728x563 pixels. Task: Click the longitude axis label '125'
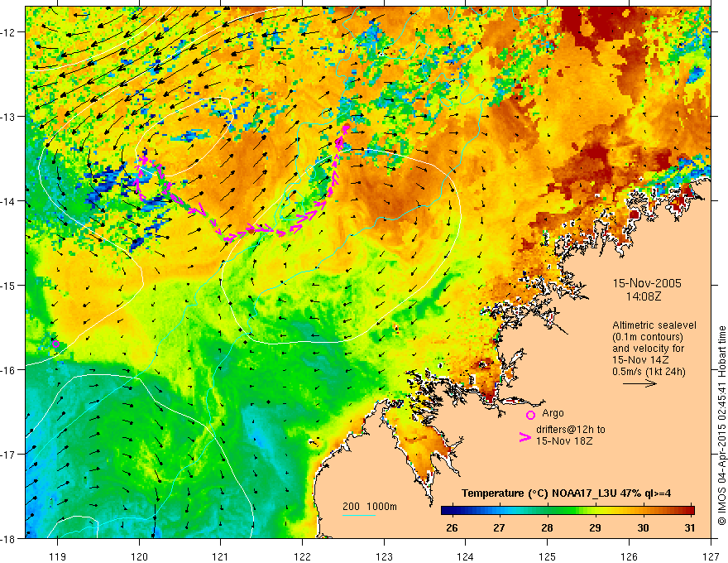click(548, 557)
